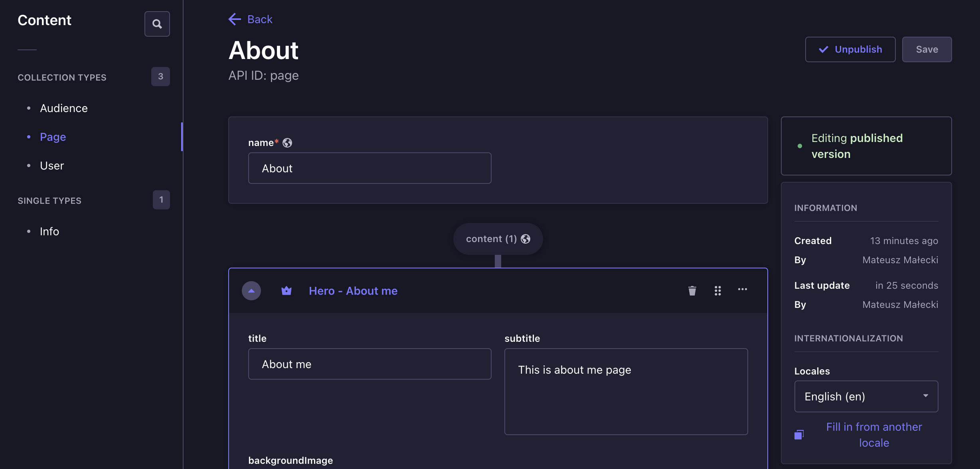
Task: Open the Info single type
Action: point(49,231)
